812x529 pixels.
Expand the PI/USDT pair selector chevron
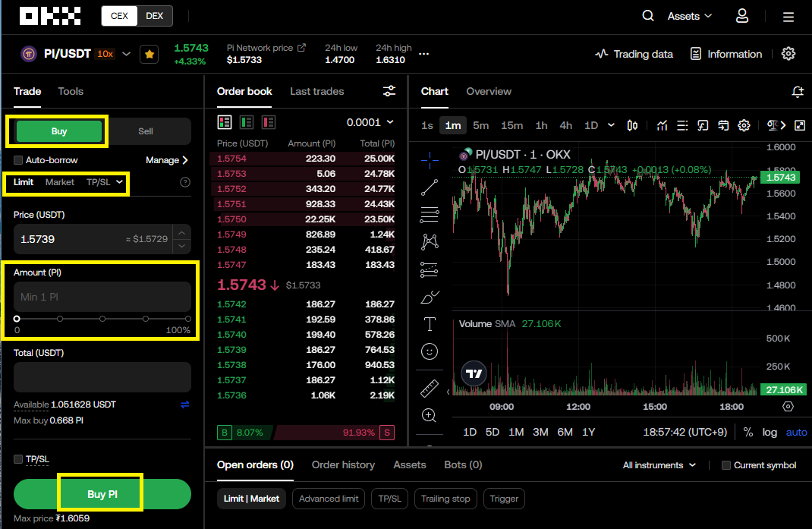pos(126,54)
